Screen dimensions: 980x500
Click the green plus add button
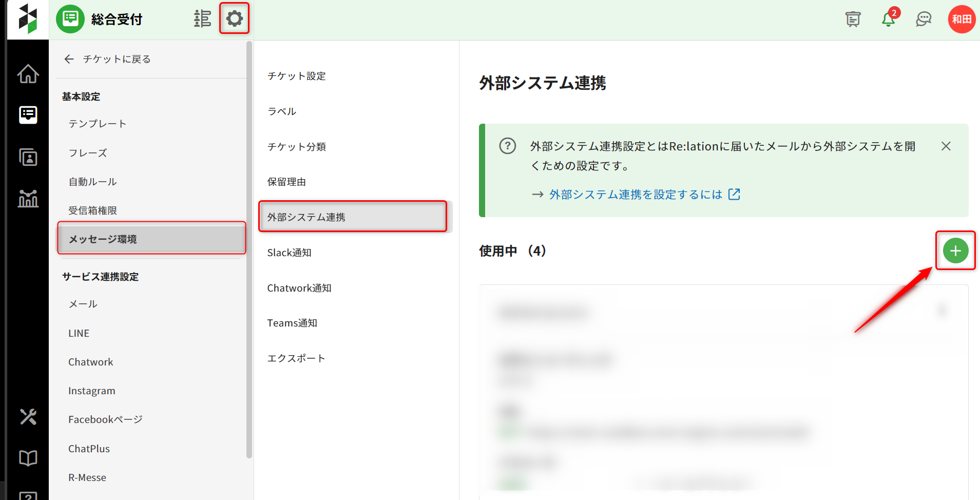[955, 251]
